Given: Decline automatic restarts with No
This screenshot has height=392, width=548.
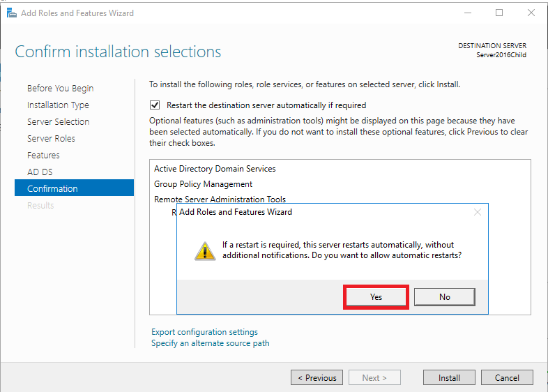Looking at the screenshot, I should coord(445,297).
